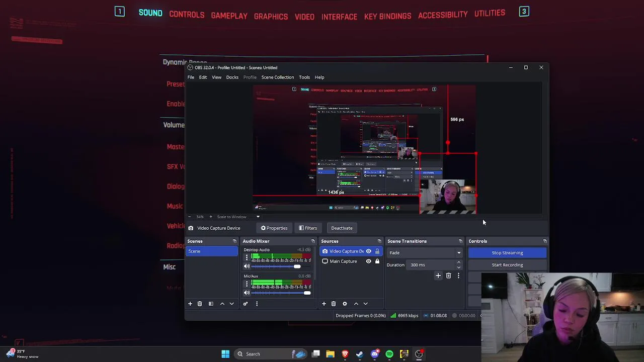Open advanced audio properties in the Audio Mixer
This screenshot has width=644, height=362.
pos(246,304)
